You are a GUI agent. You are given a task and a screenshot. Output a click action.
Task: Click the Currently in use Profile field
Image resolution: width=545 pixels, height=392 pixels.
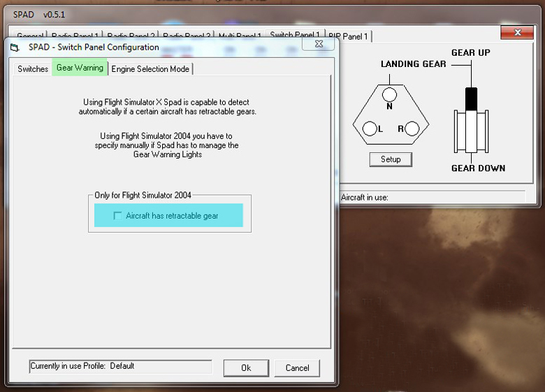[121, 366]
